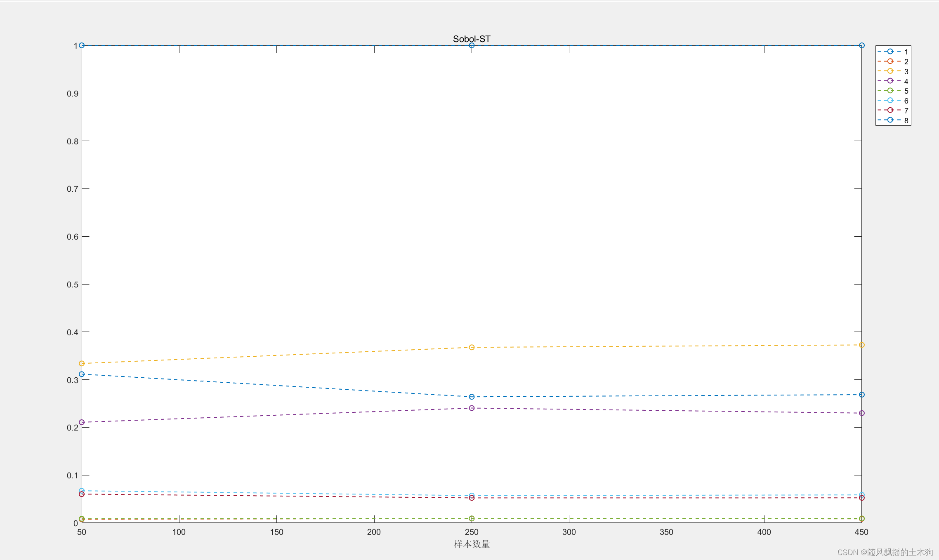Click the x-axis tick label 100

click(x=179, y=532)
